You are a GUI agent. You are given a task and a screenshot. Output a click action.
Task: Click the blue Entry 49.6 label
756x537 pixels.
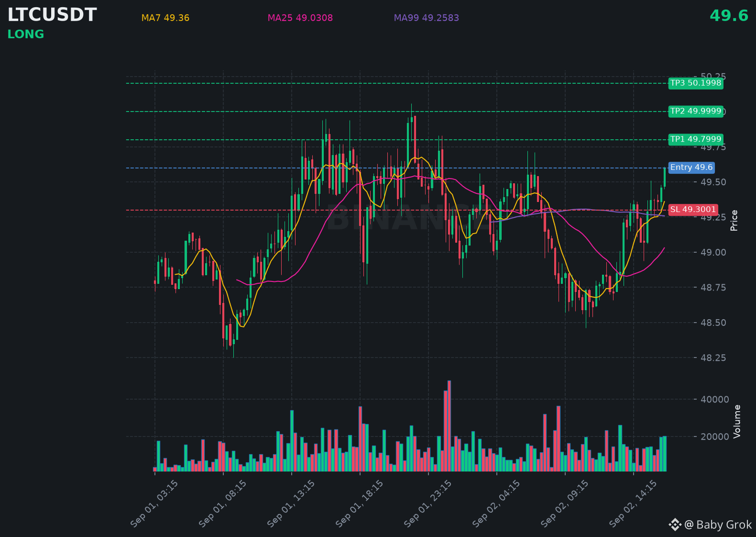(x=691, y=168)
